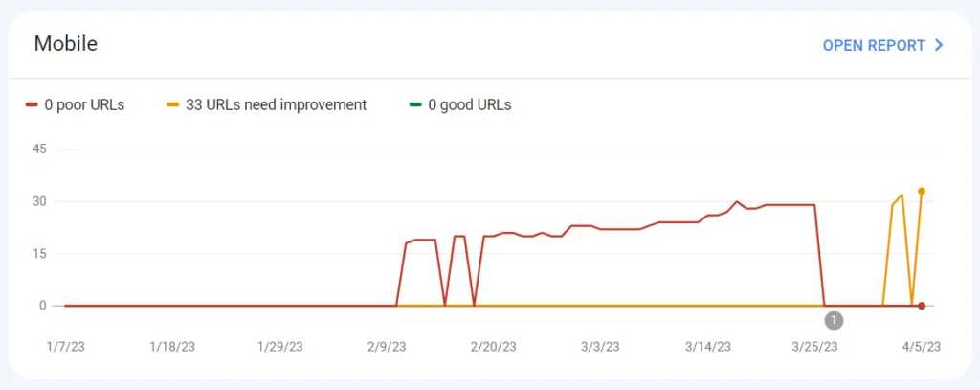Click the 45 value on y-axis
This screenshot has width=980, height=390.
(x=39, y=149)
